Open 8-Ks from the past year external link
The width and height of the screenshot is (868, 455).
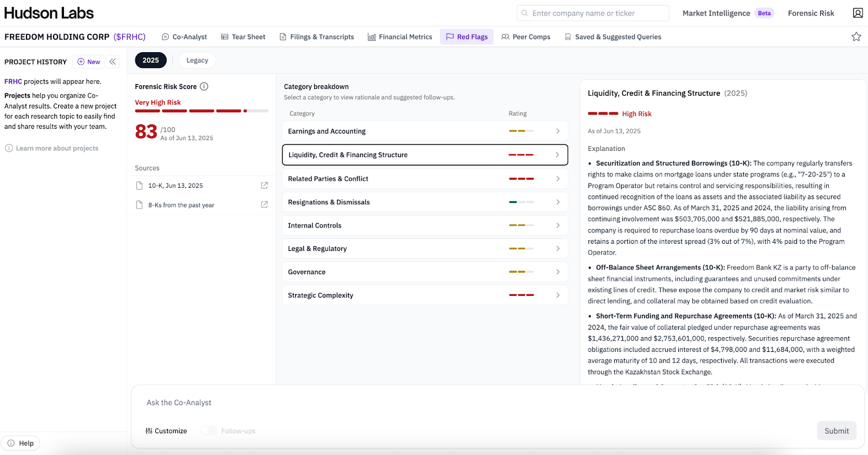click(x=264, y=205)
